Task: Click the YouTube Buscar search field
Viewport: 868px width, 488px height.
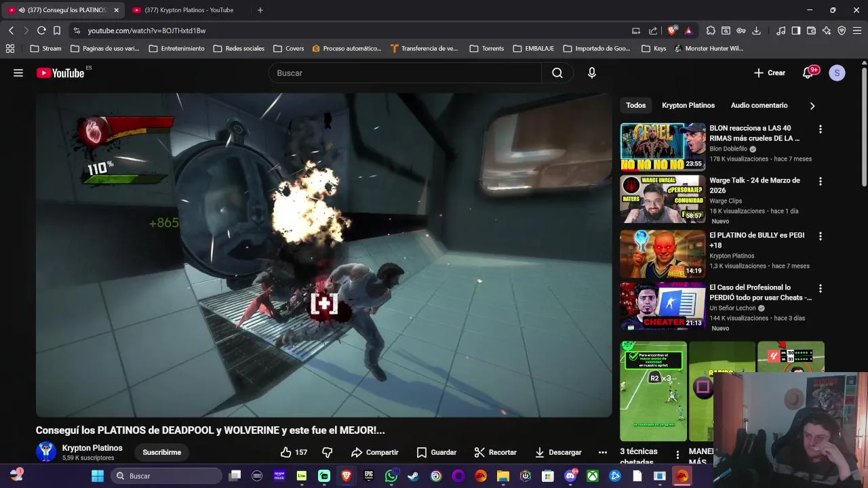Action: 406,73
